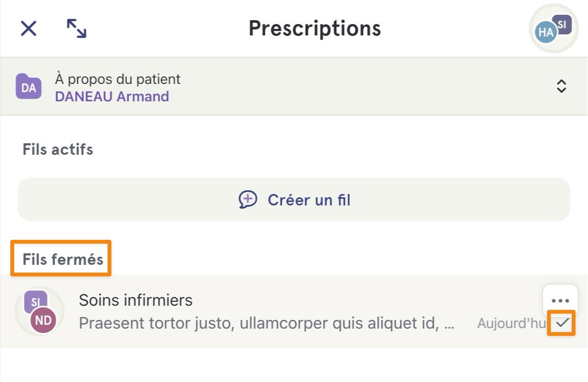Click the Prescriptions title
This screenshot has height=382, width=588.
point(314,28)
